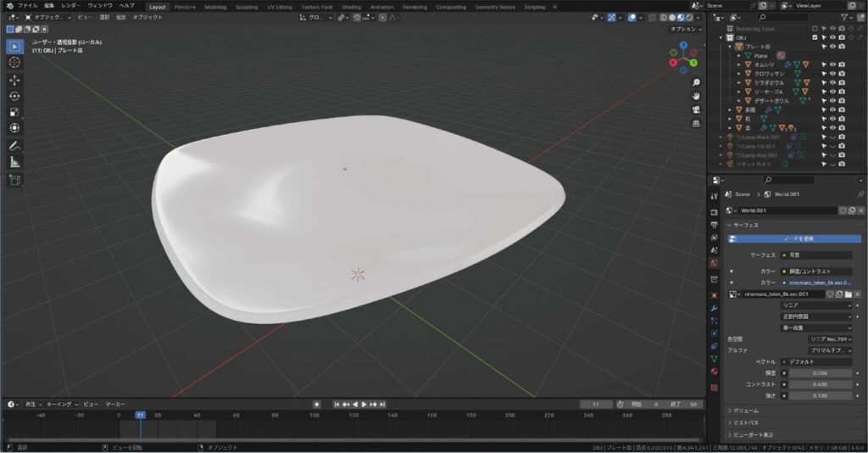Hide デザートボウル via its eye icon
Image resolution: width=868 pixels, height=453 pixels.
point(832,101)
